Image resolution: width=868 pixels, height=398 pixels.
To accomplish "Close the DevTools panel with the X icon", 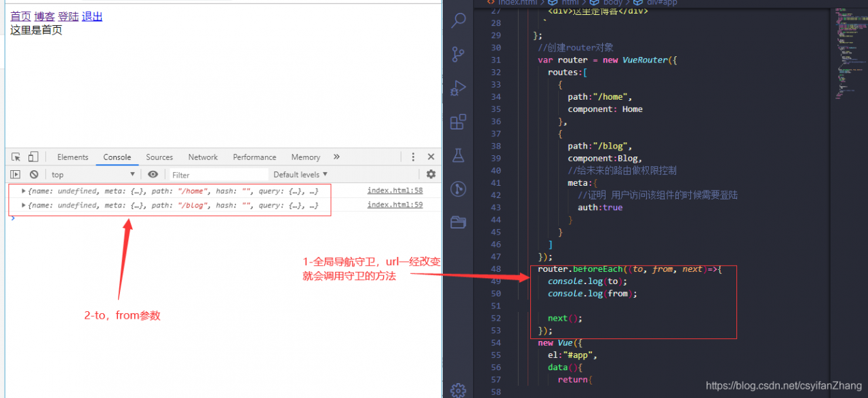I will [431, 157].
